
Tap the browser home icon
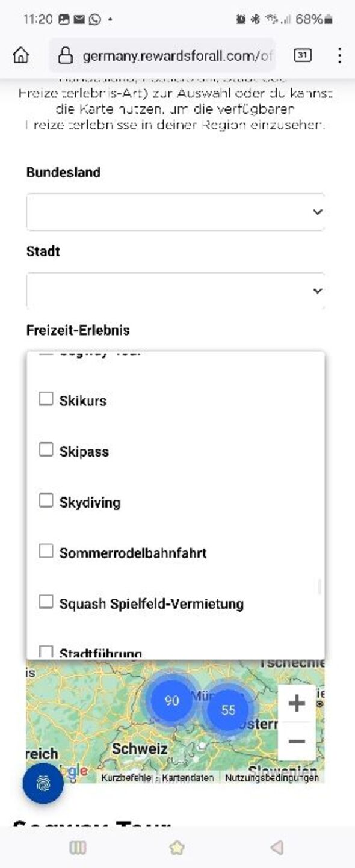pyautogui.click(x=21, y=55)
